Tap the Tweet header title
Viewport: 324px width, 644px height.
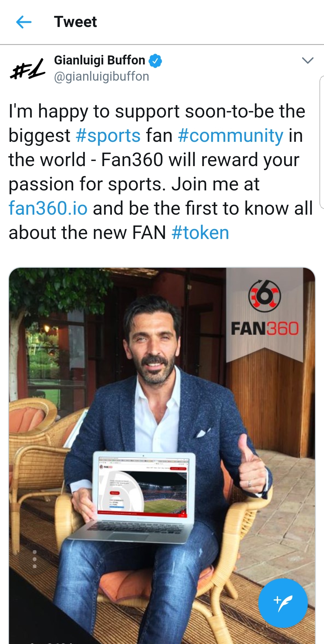point(75,22)
